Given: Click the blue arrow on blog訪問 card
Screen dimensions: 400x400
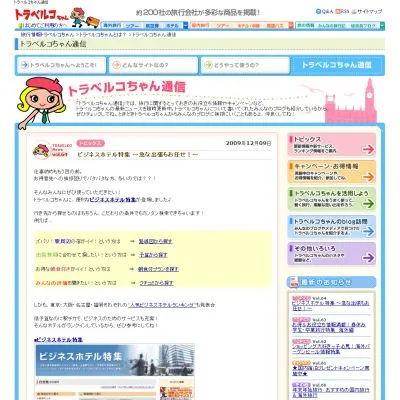Looking at the screenshot, I should 368,231.
